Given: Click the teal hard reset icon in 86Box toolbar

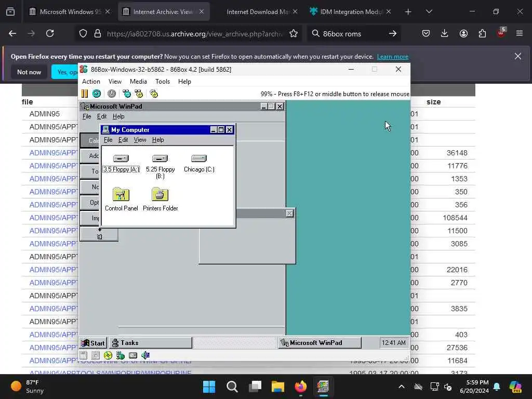Looking at the screenshot, I should (x=96, y=94).
